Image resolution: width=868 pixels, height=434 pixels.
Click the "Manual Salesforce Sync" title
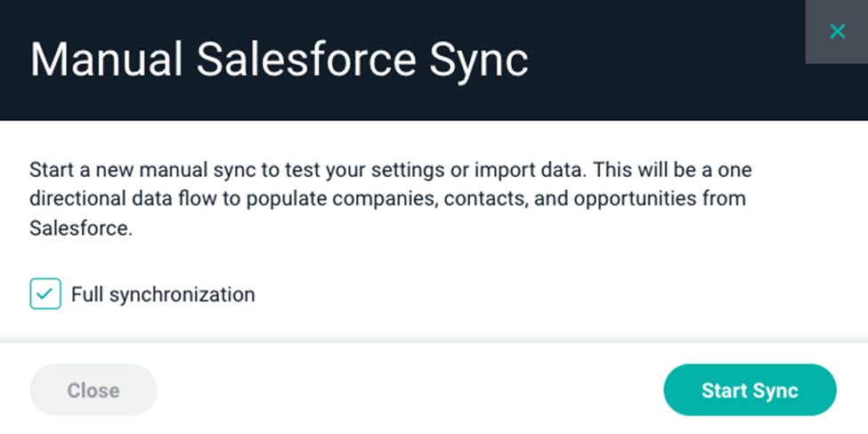point(279,60)
